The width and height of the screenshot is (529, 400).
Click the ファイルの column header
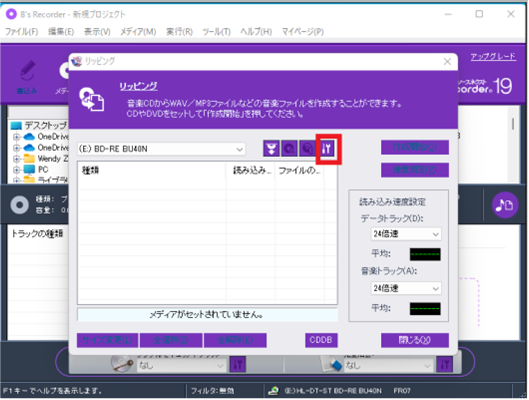tap(300, 170)
